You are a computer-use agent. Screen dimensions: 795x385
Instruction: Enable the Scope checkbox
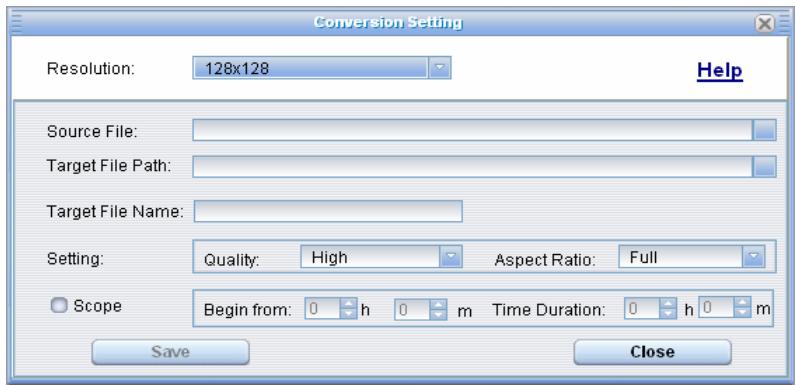59,305
